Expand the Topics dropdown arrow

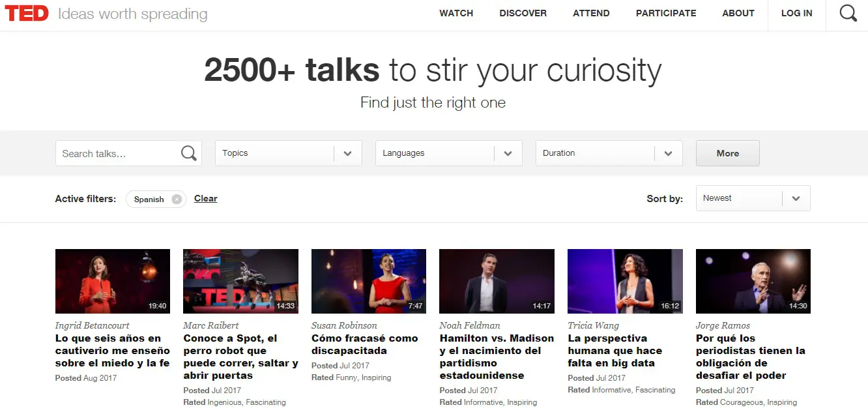(348, 153)
